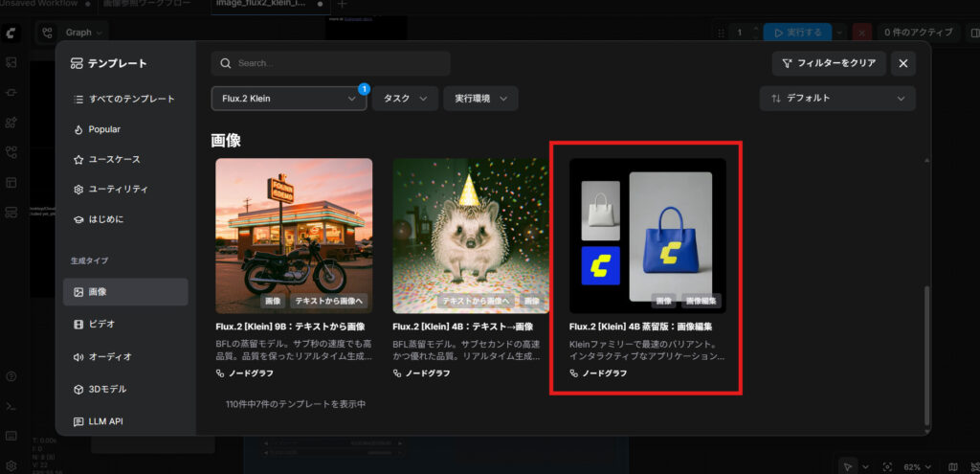This screenshot has height=474, width=980.
Task: Open the Popular templates category
Action: [103, 129]
